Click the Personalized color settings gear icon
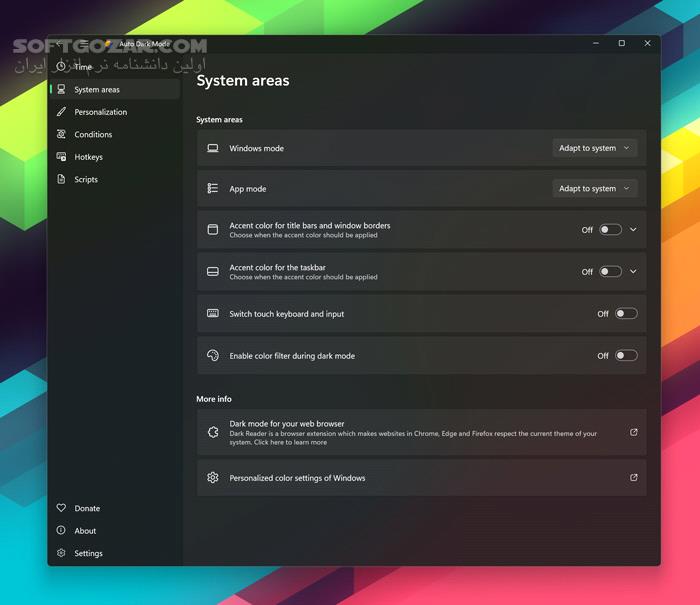Viewport: 700px width, 605px height. [213, 477]
